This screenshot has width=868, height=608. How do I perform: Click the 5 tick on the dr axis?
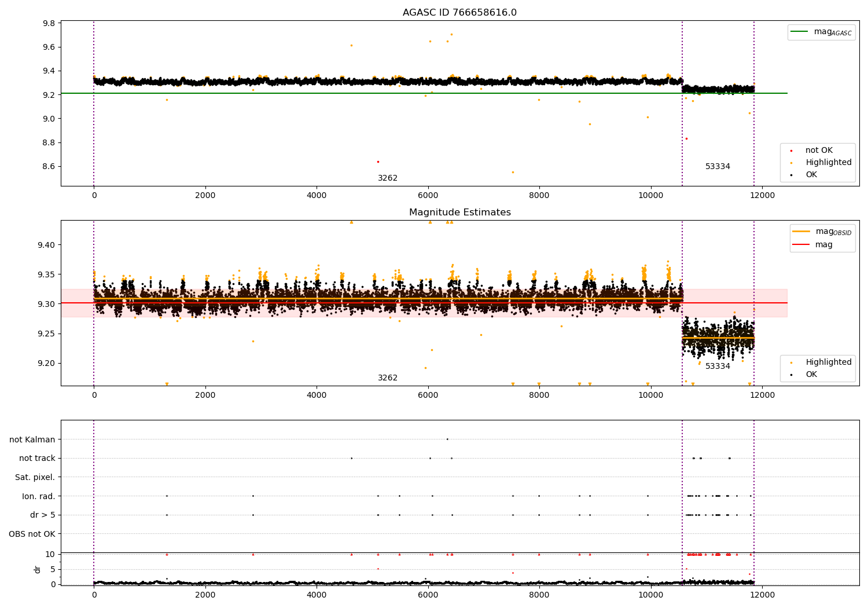point(53,569)
